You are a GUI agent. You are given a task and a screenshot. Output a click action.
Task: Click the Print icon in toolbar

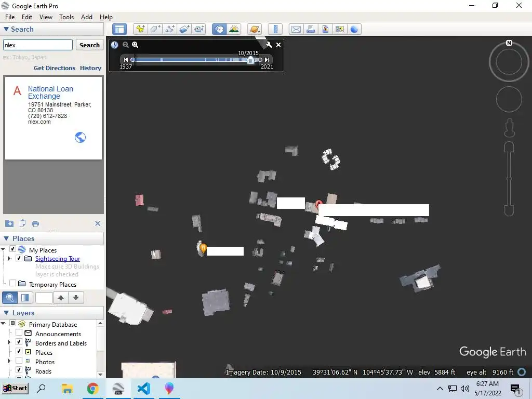tap(311, 29)
